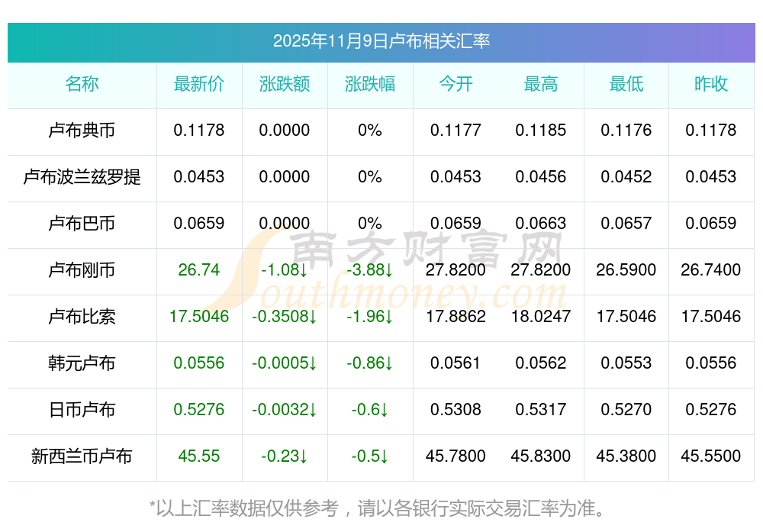763x532 pixels.
Task: Select the 最新价 column header
Action: tap(199, 84)
